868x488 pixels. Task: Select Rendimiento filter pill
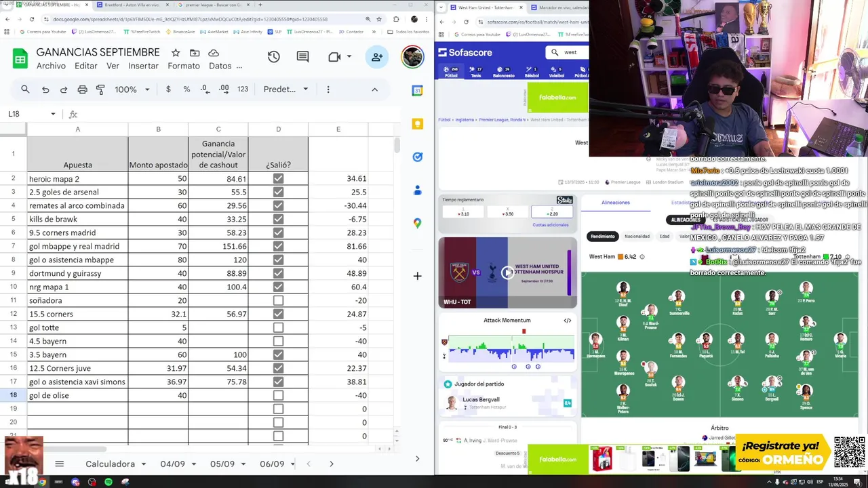click(x=603, y=237)
